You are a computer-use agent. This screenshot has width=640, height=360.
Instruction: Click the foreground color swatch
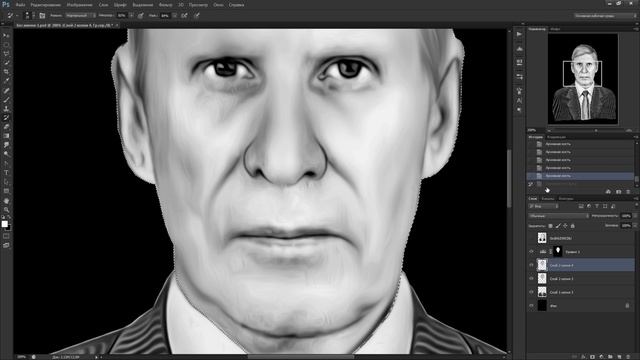[4, 224]
